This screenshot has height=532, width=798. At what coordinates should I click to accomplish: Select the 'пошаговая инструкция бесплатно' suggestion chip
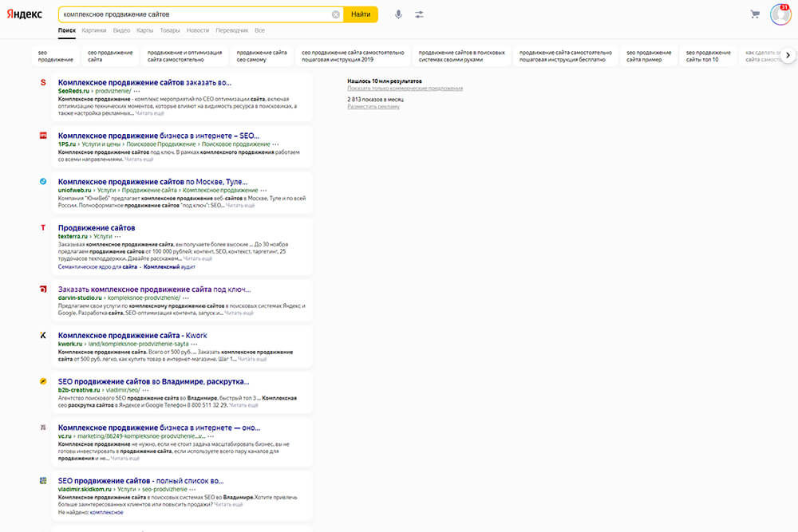pos(566,56)
